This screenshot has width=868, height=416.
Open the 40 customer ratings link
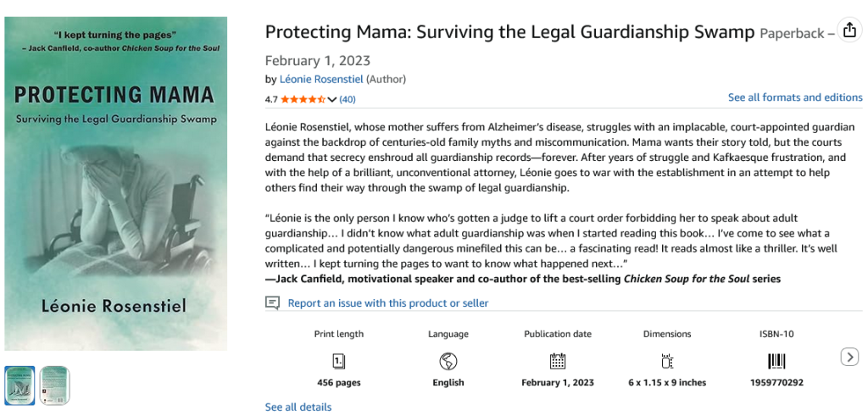click(x=348, y=99)
